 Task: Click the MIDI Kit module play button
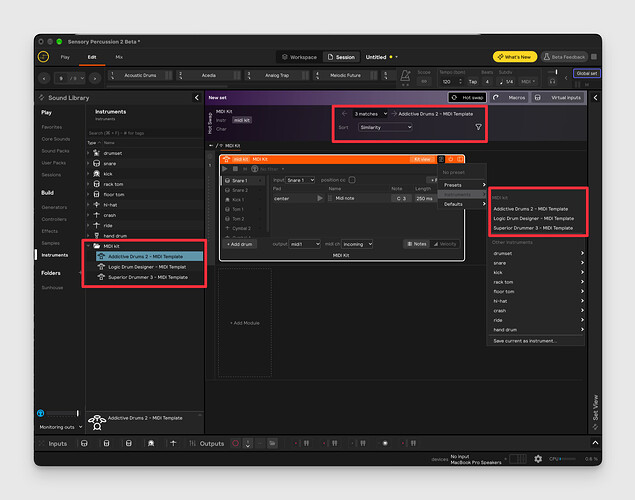tap(225, 169)
